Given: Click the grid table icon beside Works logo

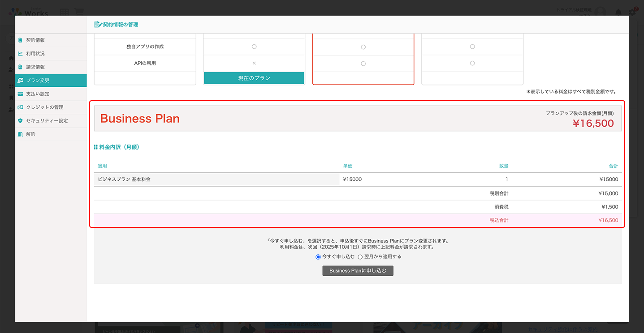Looking at the screenshot, I should click(x=64, y=12).
